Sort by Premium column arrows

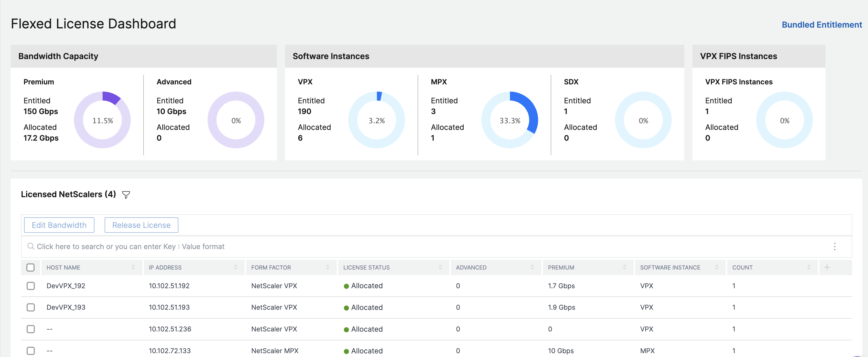[624, 267]
